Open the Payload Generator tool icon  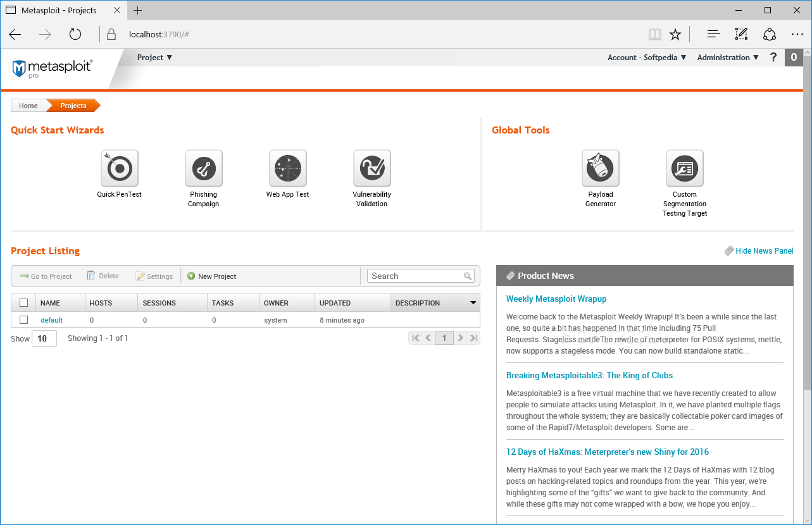pyautogui.click(x=600, y=168)
